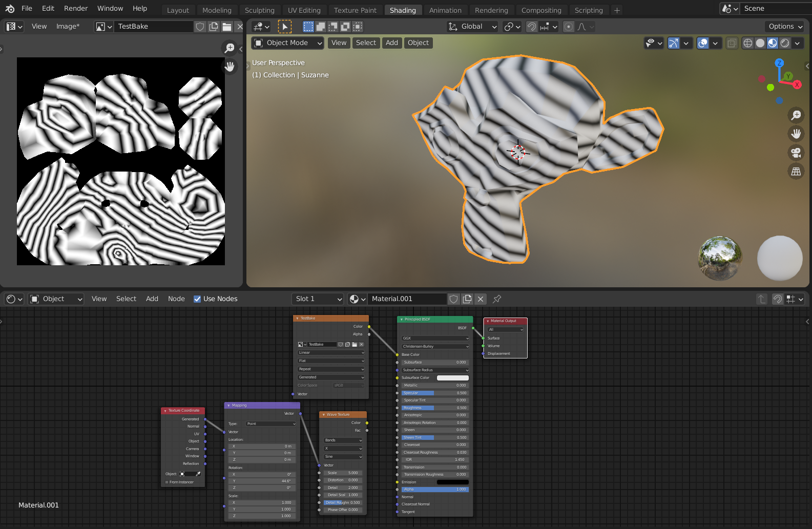Open Global transform orientation dropdown

pos(473,27)
